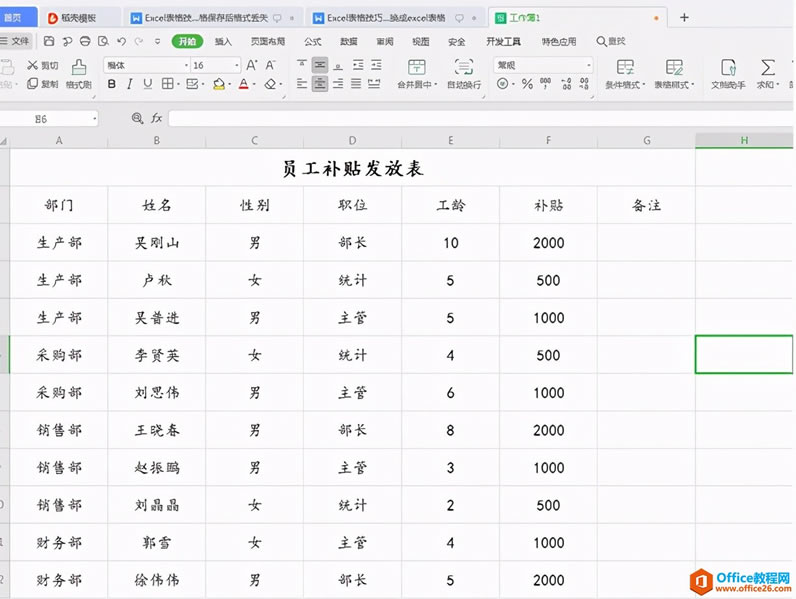Viewport: 796px width, 599px height.
Task: Increase font size with larger A
Action: tap(251, 65)
